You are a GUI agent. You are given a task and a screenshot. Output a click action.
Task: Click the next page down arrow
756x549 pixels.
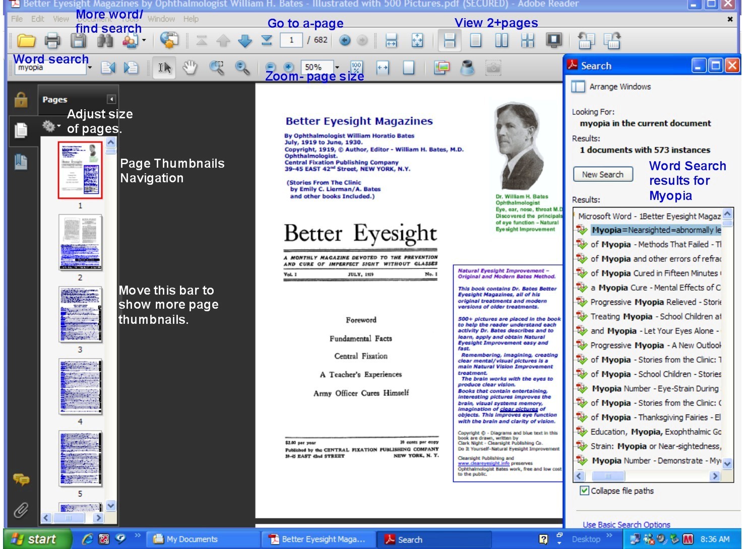click(x=245, y=40)
